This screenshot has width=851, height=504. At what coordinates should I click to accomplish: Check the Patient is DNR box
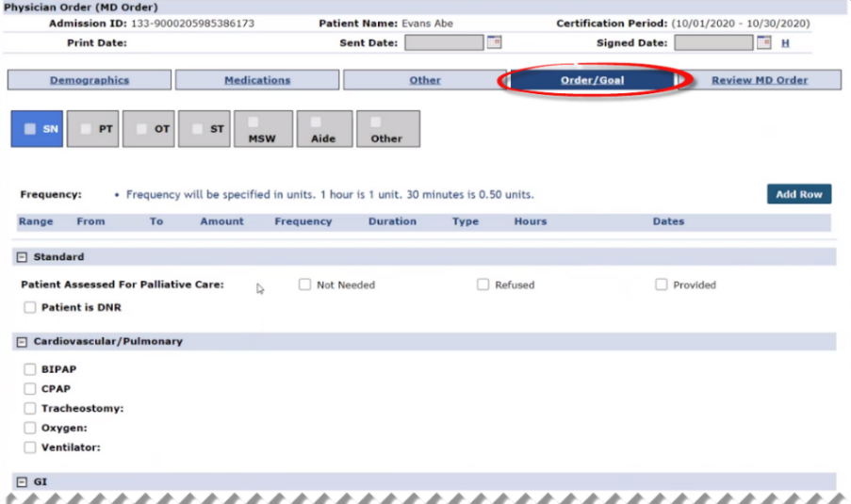30,307
